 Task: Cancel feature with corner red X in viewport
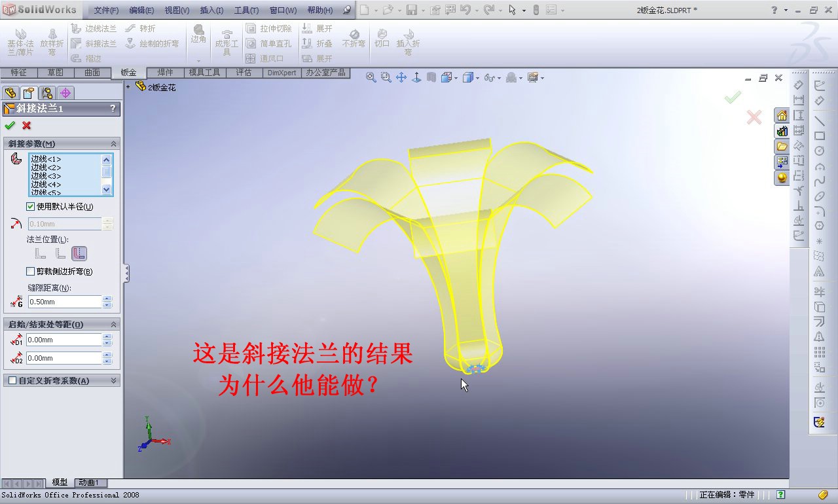pos(754,117)
